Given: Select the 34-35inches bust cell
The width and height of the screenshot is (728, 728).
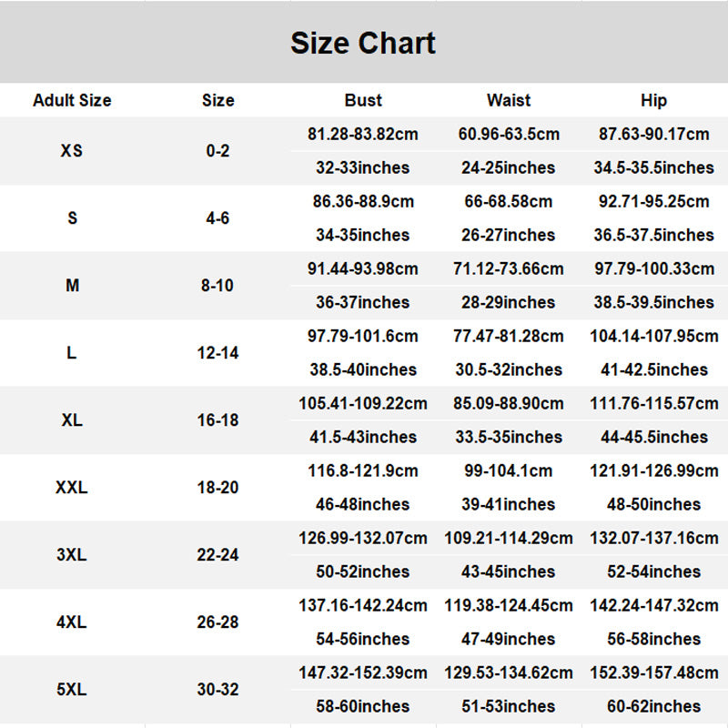Looking at the screenshot, I should [363, 235].
